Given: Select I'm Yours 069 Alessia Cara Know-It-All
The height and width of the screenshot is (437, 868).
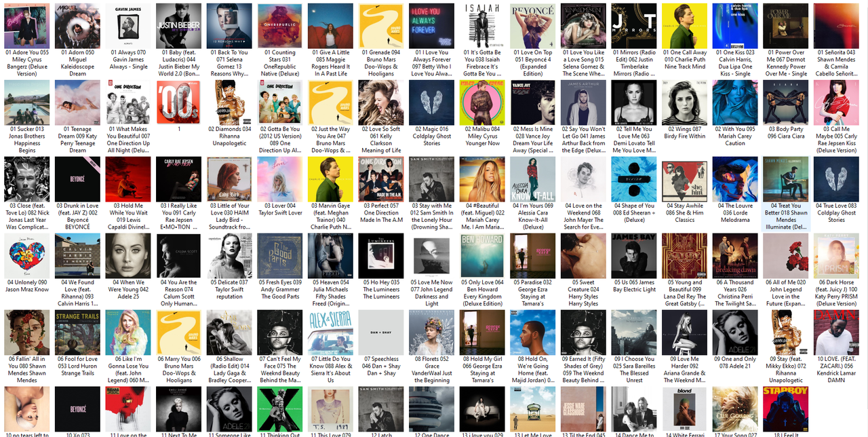Looking at the screenshot, I should coord(533,194).
